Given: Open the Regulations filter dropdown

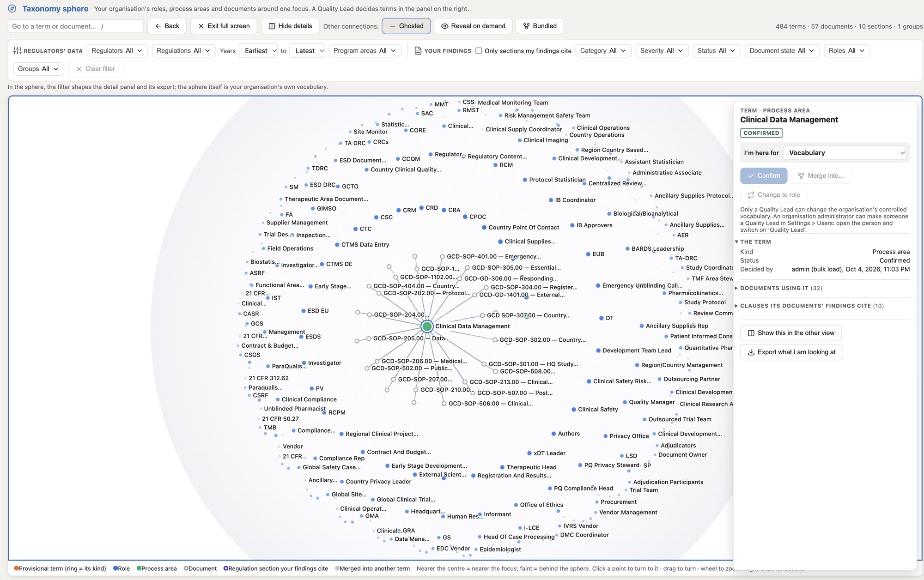Looking at the screenshot, I should pyautogui.click(x=183, y=51).
